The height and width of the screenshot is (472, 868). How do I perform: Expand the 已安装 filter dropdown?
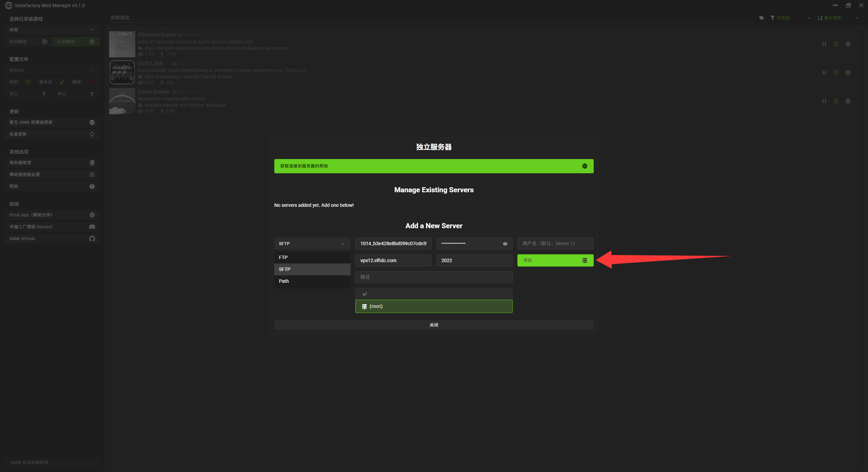pos(790,18)
